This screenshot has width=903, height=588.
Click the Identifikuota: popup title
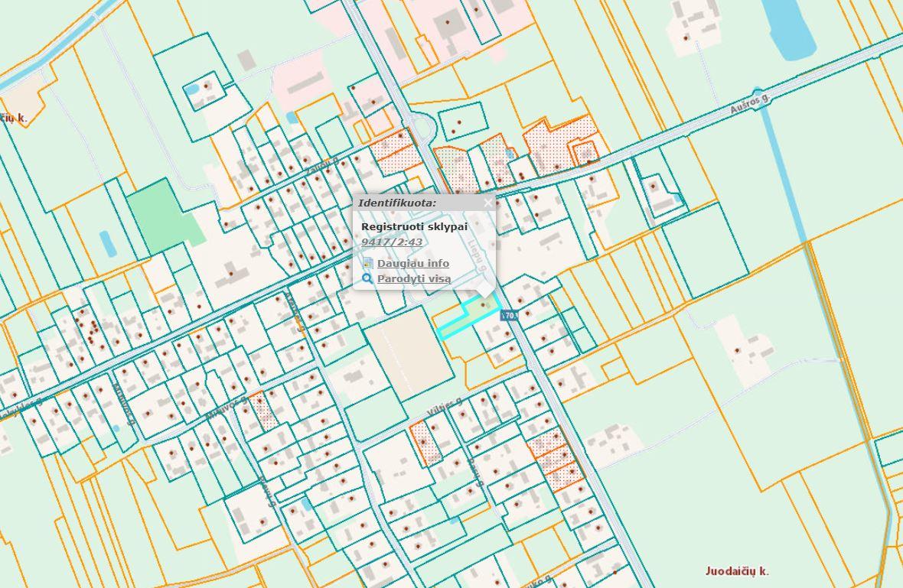397,203
